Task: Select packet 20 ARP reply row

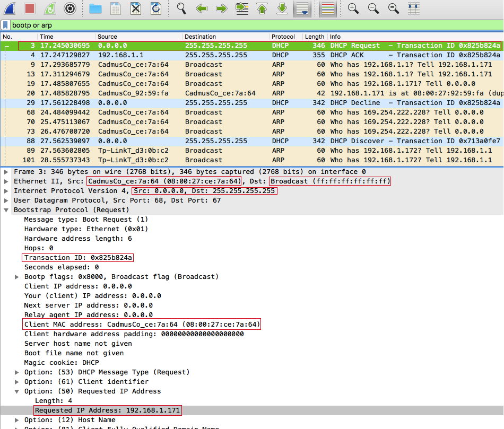Action: point(252,93)
